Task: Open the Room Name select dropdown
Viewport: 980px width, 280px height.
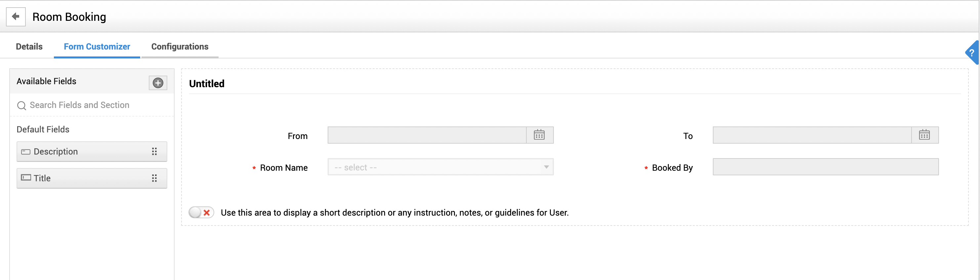Action: tap(435, 167)
